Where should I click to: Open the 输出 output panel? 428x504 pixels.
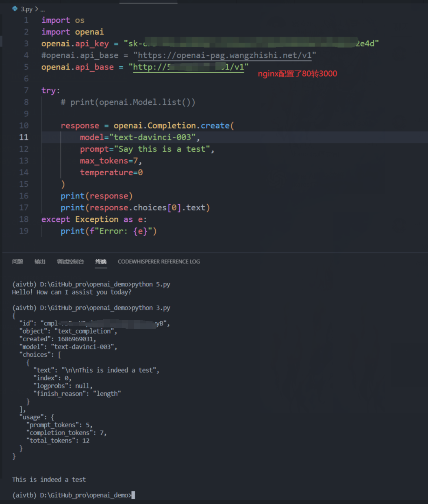[x=40, y=262]
